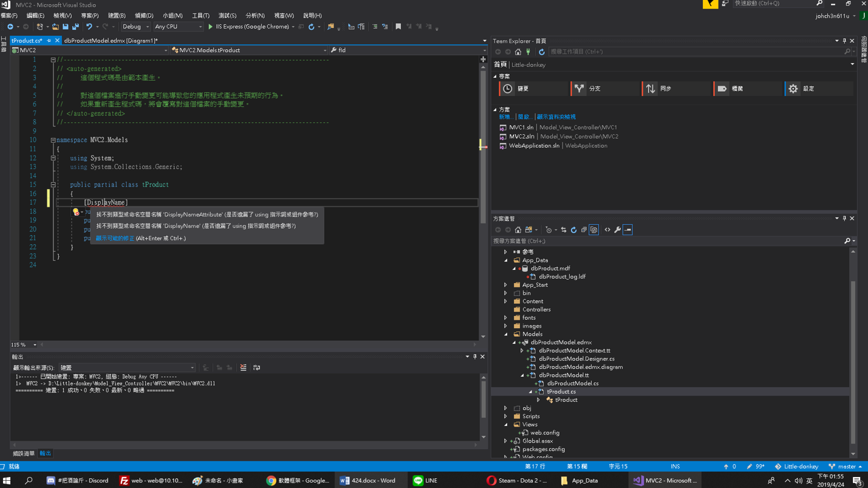Click the Save All toolbar icon

click(x=75, y=27)
